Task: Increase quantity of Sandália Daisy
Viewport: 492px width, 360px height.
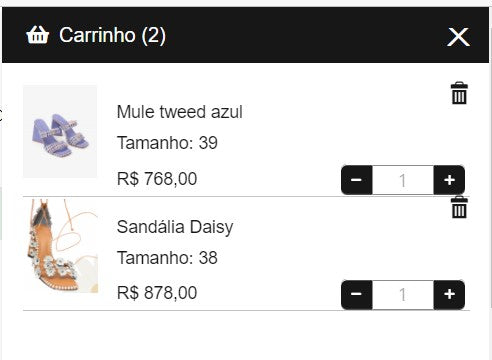Action: [449, 294]
